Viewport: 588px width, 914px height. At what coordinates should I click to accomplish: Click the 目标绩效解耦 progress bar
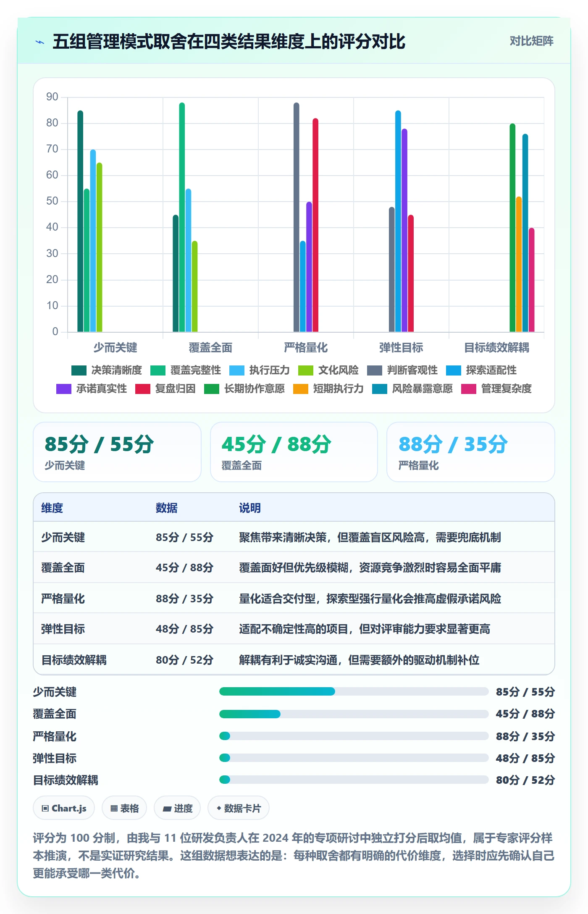[x=354, y=780]
